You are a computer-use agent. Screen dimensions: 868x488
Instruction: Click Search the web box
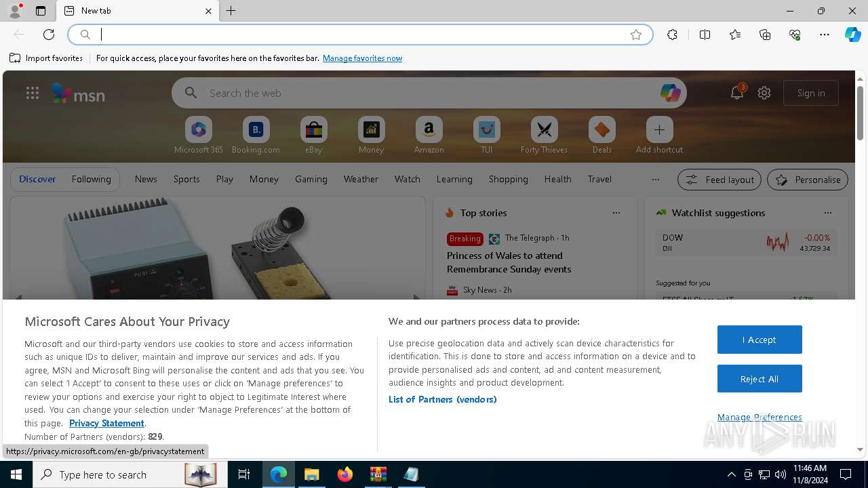[429, 93]
